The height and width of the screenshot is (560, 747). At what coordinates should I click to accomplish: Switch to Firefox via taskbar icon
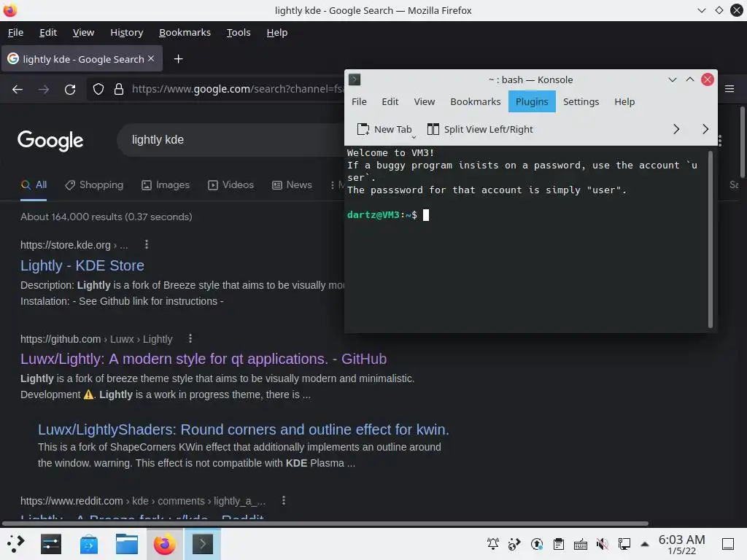click(x=164, y=544)
